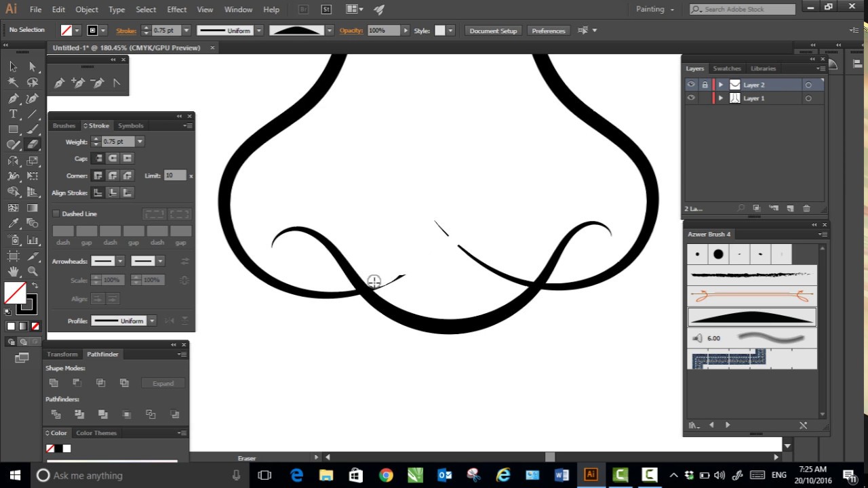Viewport: 868px width, 488px height.
Task: Click Search Adobe Stock field
Action: [743, 9]
